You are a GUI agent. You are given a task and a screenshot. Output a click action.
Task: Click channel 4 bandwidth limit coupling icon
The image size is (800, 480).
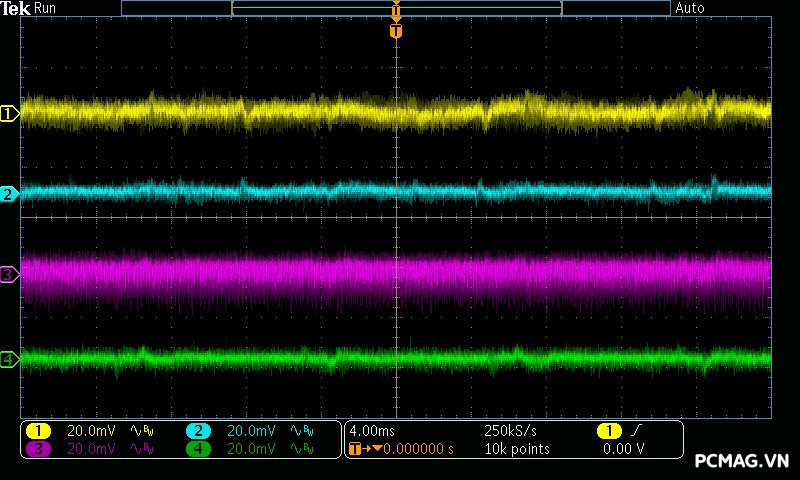point(300,449)
